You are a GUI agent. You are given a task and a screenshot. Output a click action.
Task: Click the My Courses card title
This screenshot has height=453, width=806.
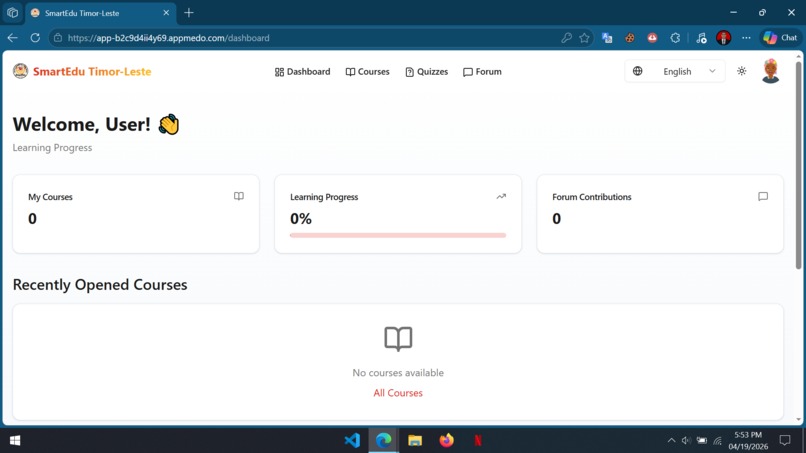pyautogui.click(x=50, y=197)
